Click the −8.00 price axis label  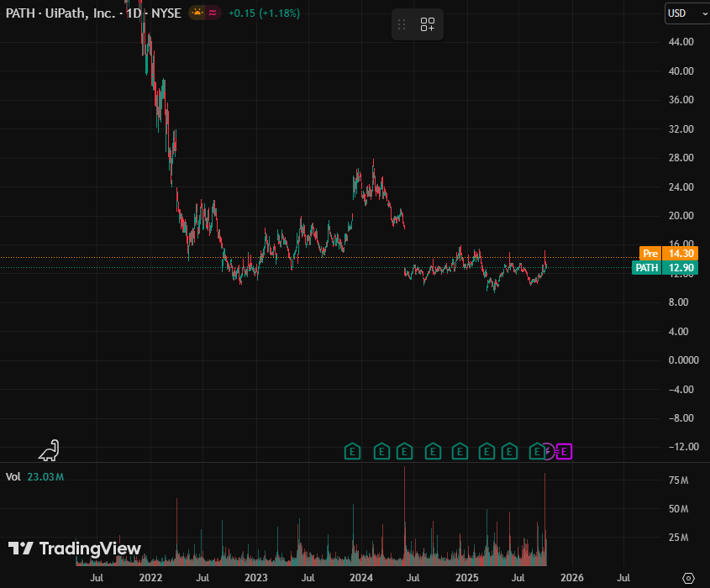[681, 417]
